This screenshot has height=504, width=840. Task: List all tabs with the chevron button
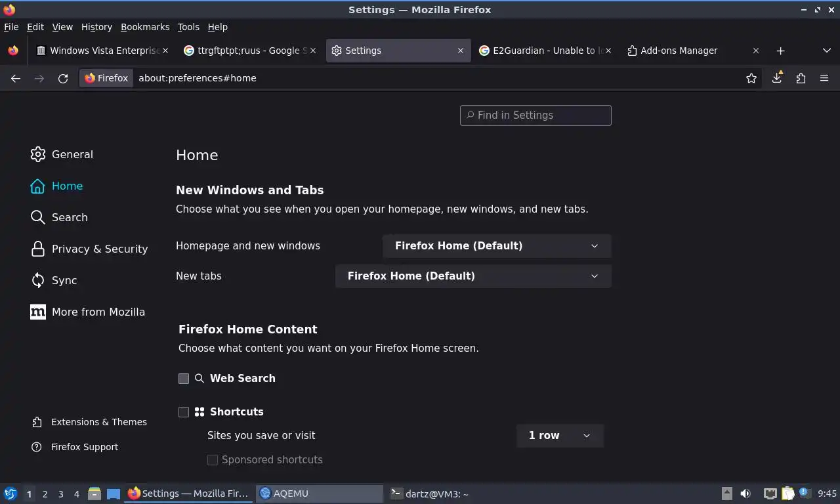click(x=826, y=51)
